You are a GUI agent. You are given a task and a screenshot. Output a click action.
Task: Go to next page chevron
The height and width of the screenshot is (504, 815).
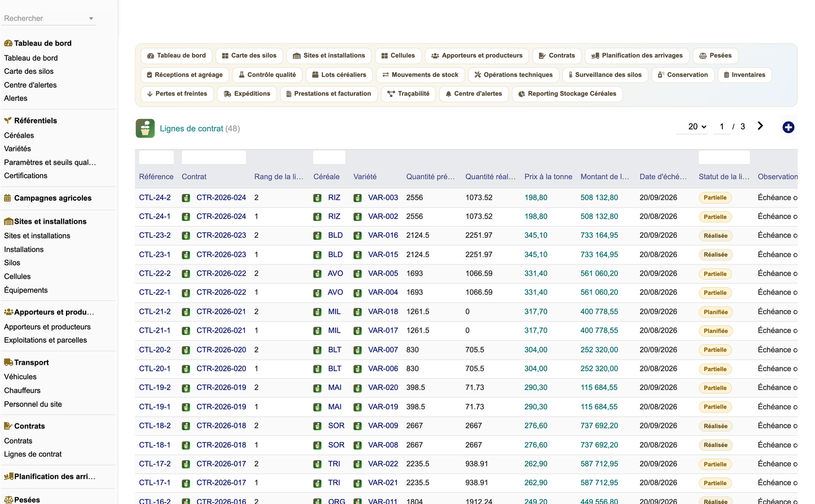[760, 126]
